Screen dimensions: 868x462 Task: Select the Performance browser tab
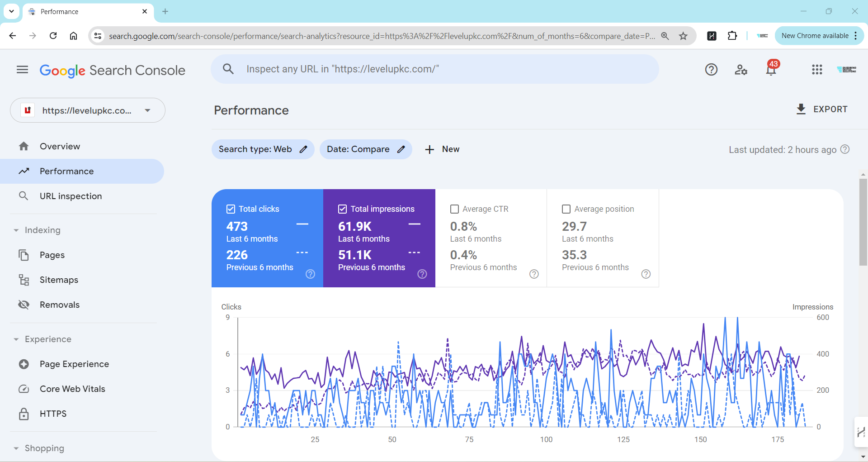(88, 12)
